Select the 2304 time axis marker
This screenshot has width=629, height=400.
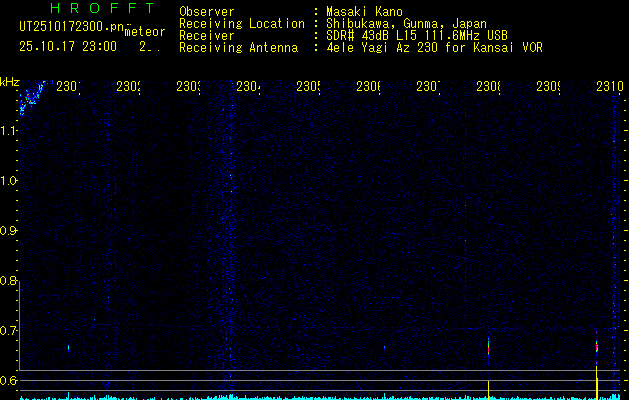pyautogui.click(x=248, y=87)
